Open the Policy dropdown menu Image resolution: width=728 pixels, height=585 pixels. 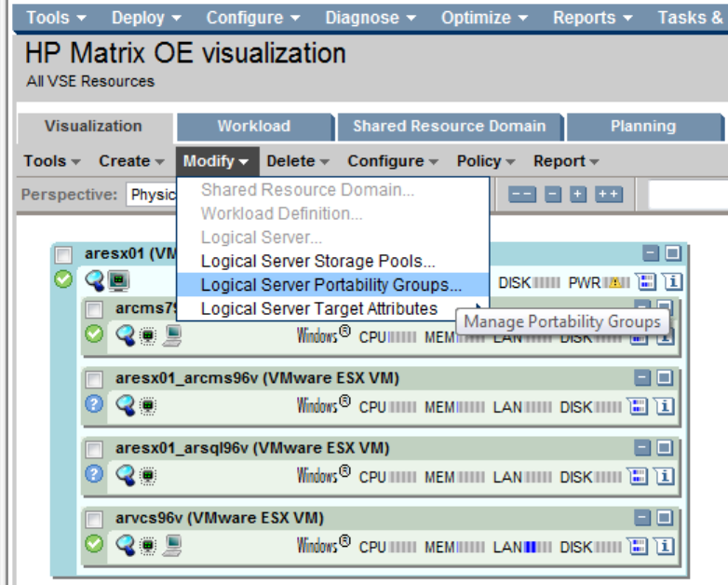[x=485, y=161]
